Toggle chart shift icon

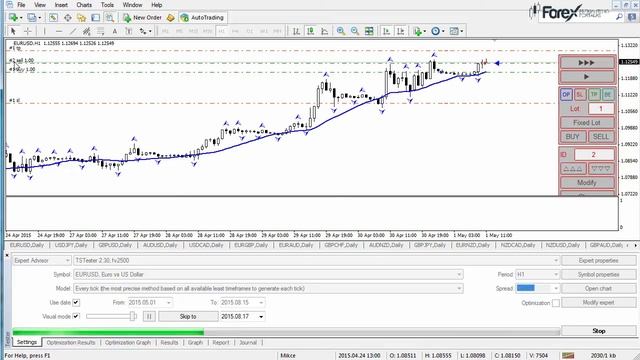click(x=400, y=31)
